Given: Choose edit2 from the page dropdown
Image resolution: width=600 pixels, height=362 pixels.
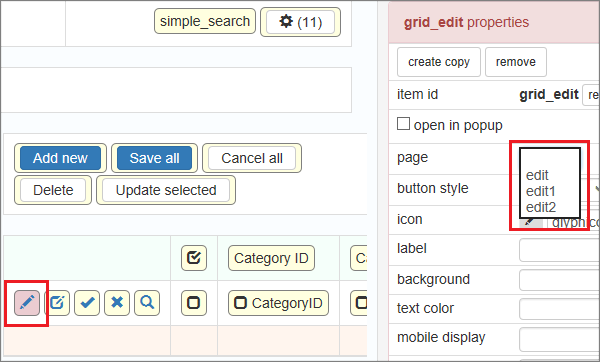Looking at the screenshot, I should [x=541, y=207].
